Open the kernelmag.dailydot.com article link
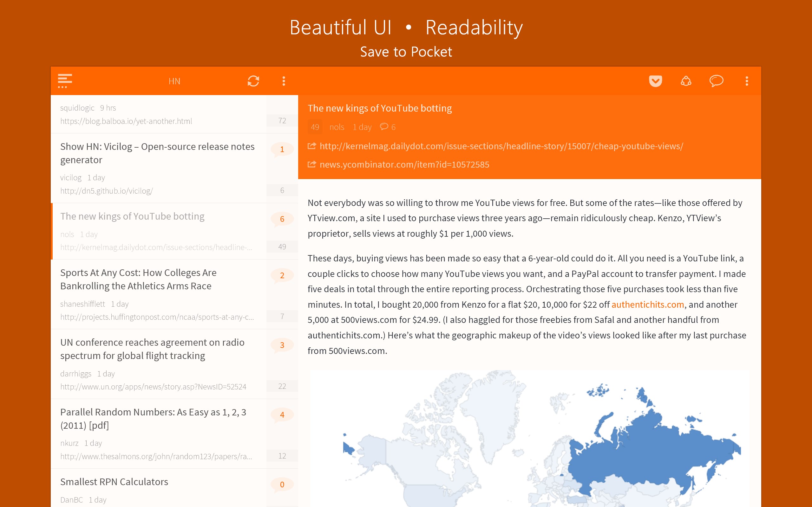The height and width of the screenshot is (507, 812). click(x=501, y=146)
